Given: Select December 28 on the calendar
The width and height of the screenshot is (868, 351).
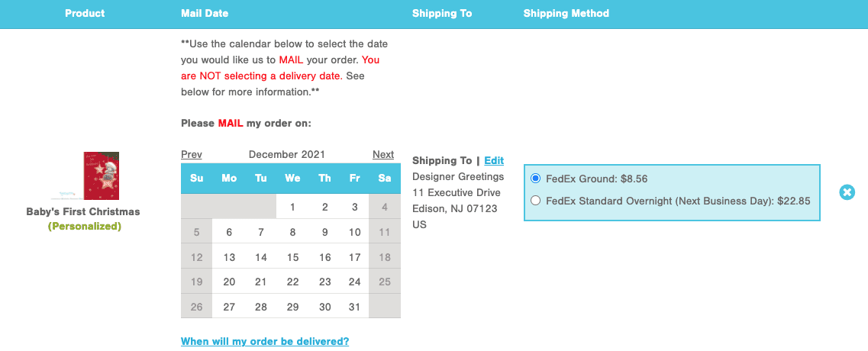Looking at the screenshot, I should pos(261,307).
